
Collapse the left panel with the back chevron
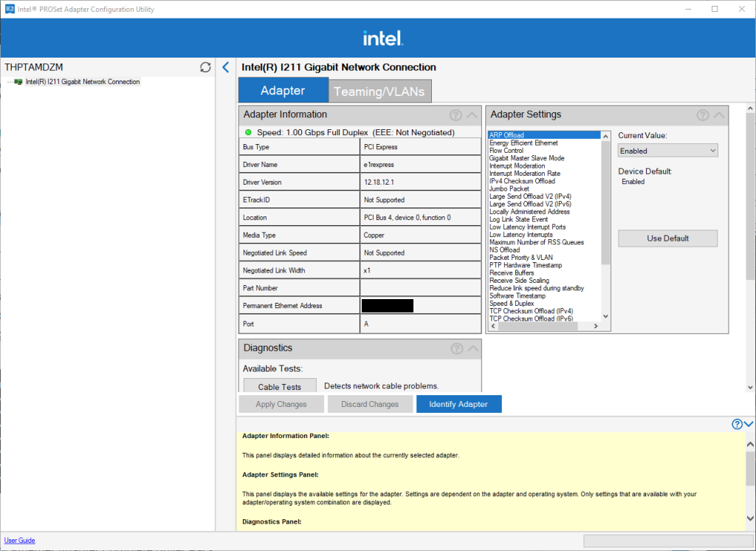pyautogui.click(x=226, y=67)
